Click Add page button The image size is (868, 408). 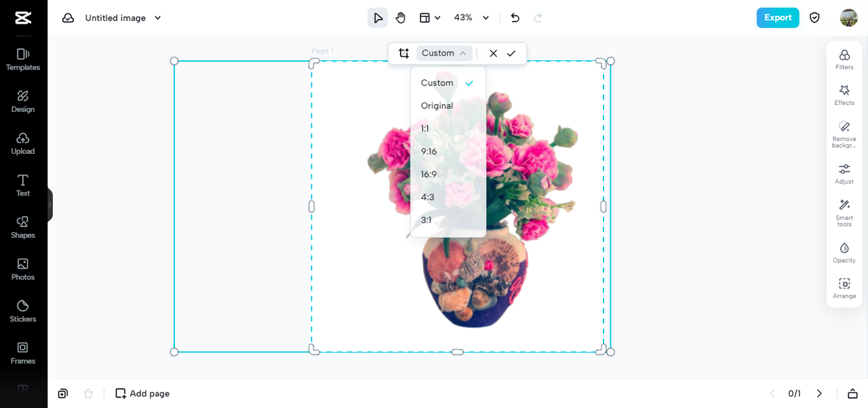pos(142,393)
